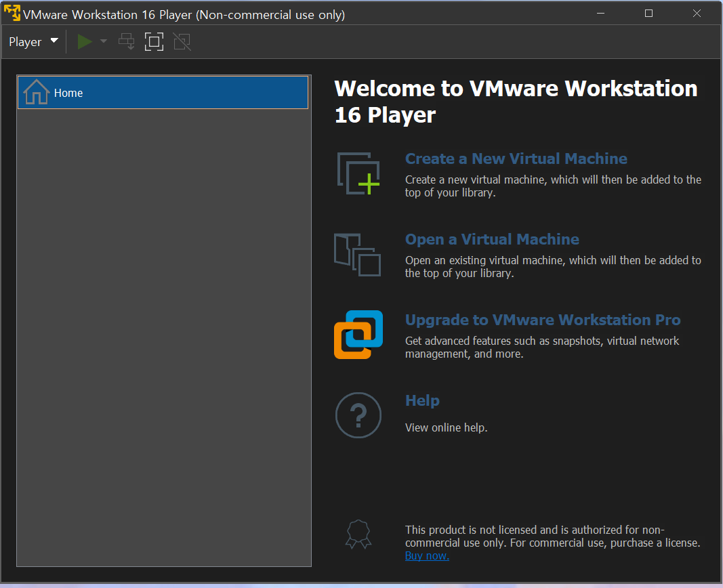This screenshot has height=588, width=723.
Task: Click the Buy now link
Action: [427, 555]
